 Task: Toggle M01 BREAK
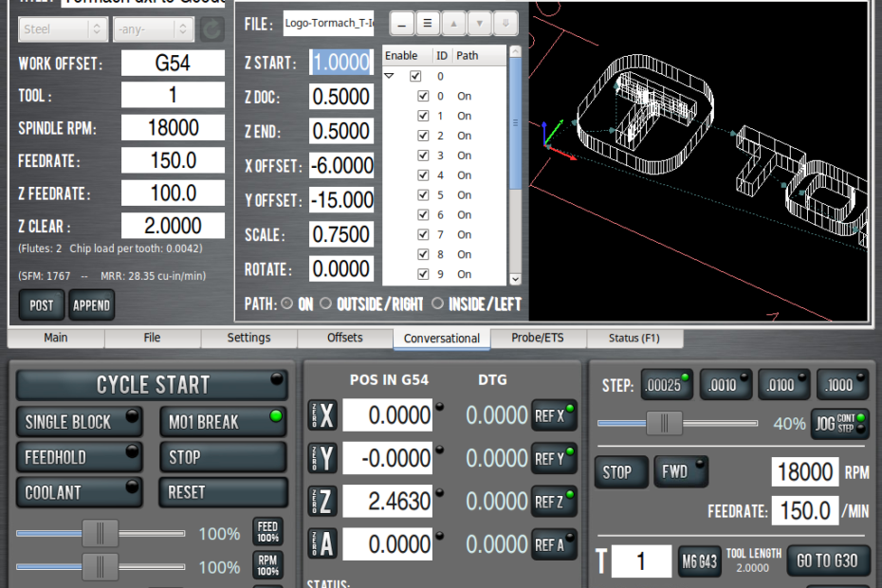(x=223, y=422)
